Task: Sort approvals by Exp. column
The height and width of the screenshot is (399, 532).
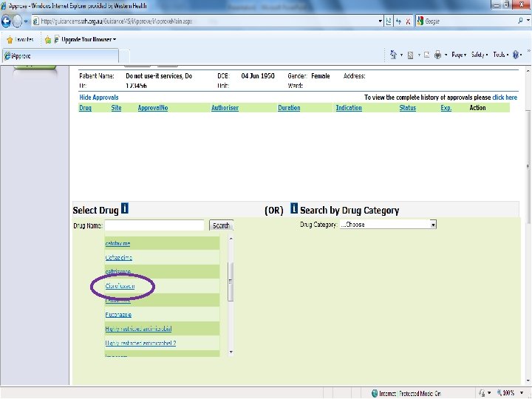Action: coord(446,108)
